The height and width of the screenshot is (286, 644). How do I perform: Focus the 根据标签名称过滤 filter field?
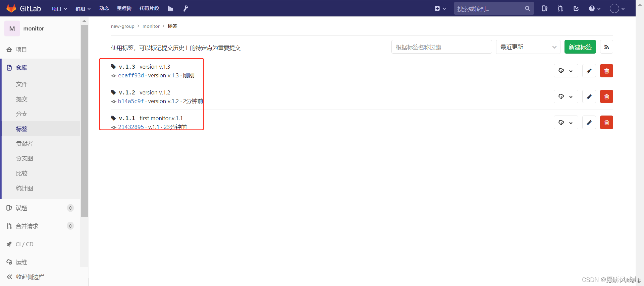click(441, 47)
